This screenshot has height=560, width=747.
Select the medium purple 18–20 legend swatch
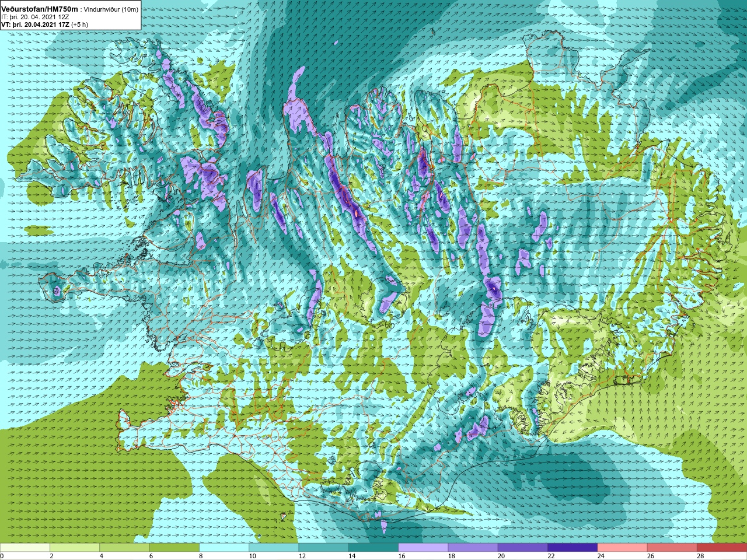[473, 547]
